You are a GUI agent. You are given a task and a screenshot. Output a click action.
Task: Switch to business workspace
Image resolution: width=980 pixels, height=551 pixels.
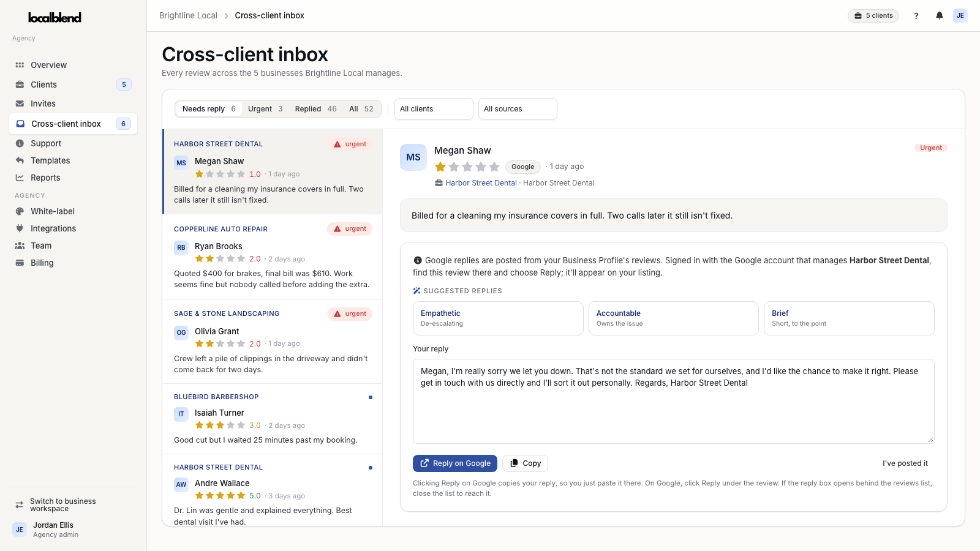[x=73, y=505]
